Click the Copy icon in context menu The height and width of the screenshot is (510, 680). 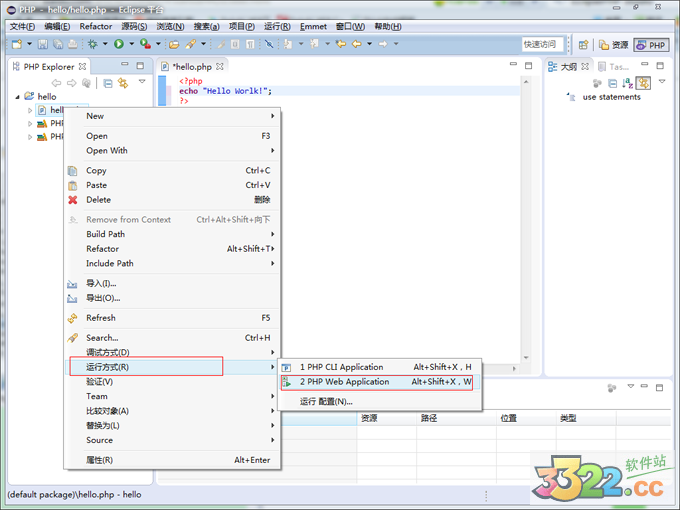(72, 171)
